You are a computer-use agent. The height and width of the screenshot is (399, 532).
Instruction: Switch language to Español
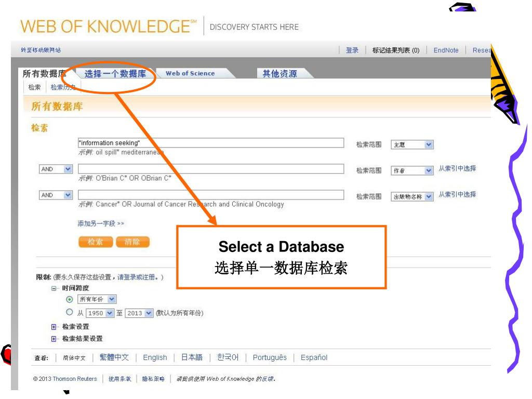pos(314,357)
